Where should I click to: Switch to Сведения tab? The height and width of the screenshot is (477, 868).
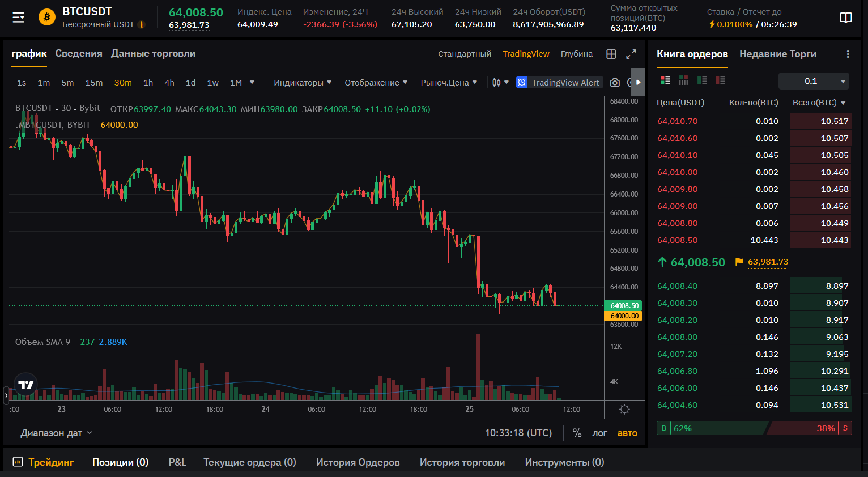point(79,53)
